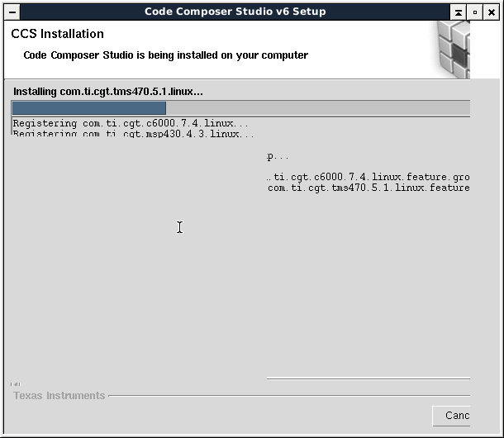Select the 'Registering com.ti.cgt.msp430.4.3.linux...' log line
The width and height of the screenshot is (504, 438).
[133, 133]
